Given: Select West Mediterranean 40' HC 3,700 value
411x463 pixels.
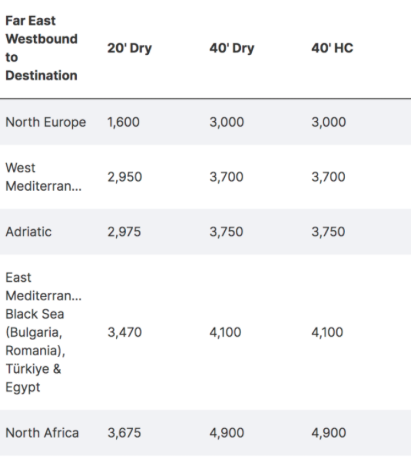Looking at the screenshot, I should click(x=328, y=177).
